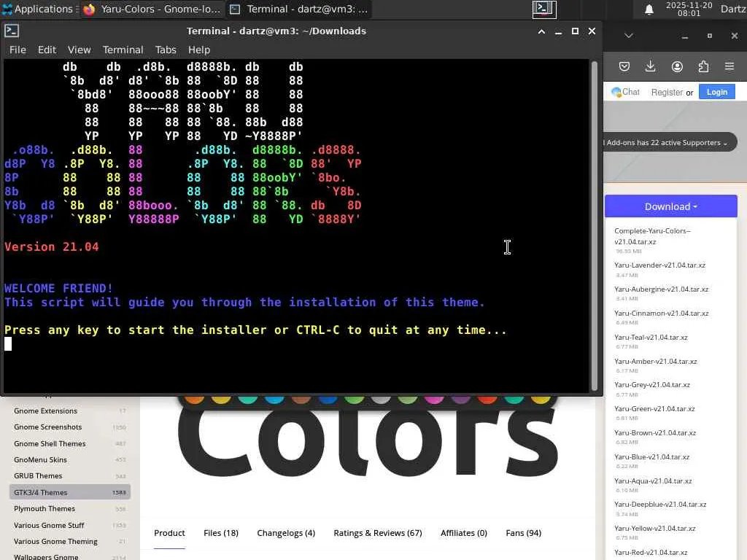Image resolution: width=747 pixels, height=560 pixels.
Task: Download Yaru-Aubergine-v21.04.tar.xz
Action: click(x=661, y=289)
